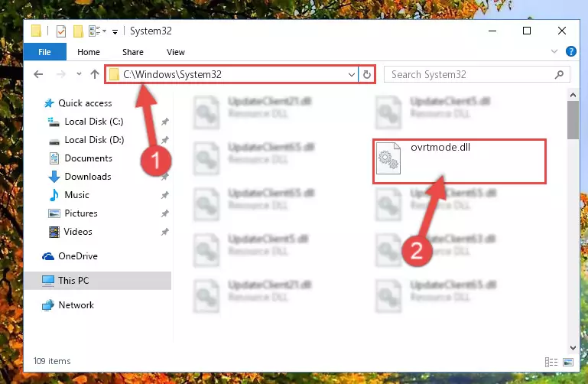
Task: Go up one folder level arrow
Action: 95,74
